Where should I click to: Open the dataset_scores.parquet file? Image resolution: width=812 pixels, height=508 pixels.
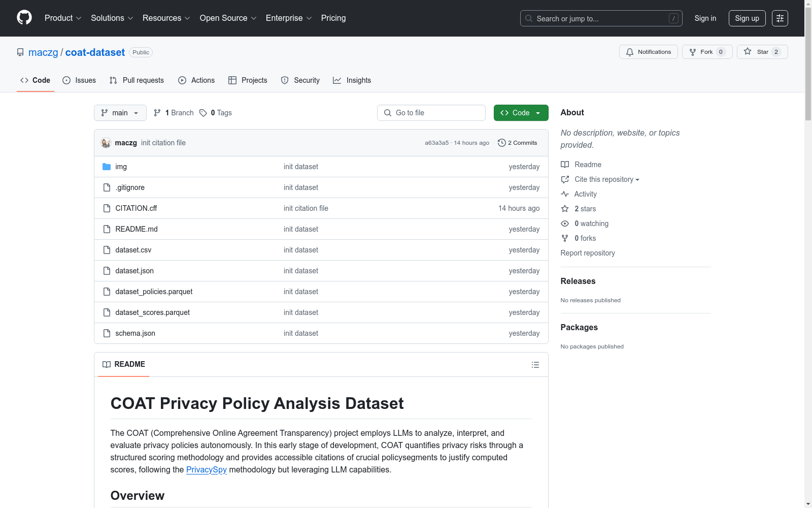click(x=152, y=312)
